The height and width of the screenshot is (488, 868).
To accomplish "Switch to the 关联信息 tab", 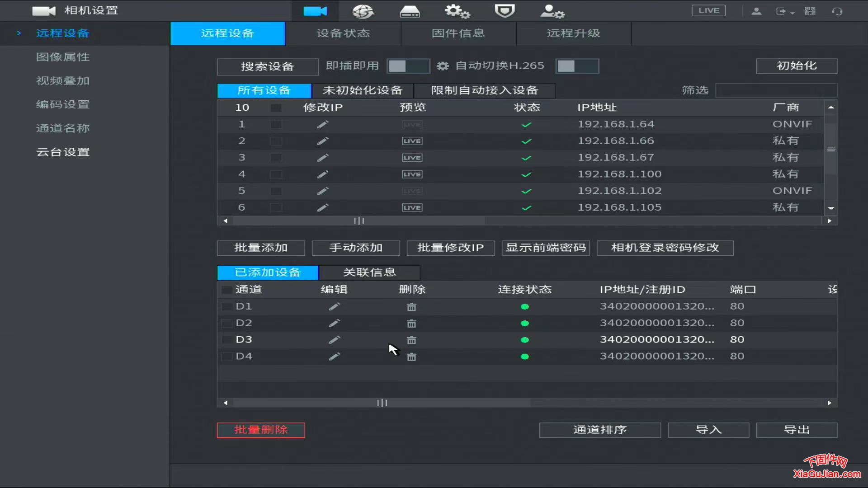I will (x=369, y=272).
